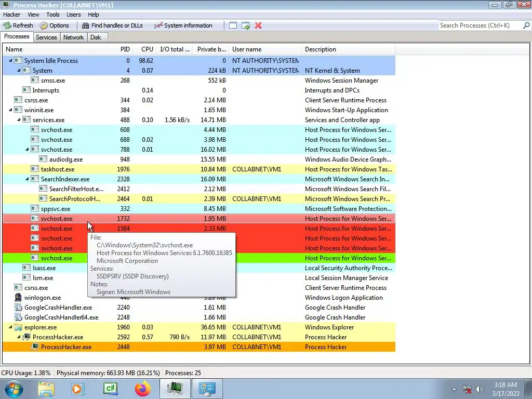Switch to the Services tab
The width and height of the screenshot is (532, 399).
46,37
